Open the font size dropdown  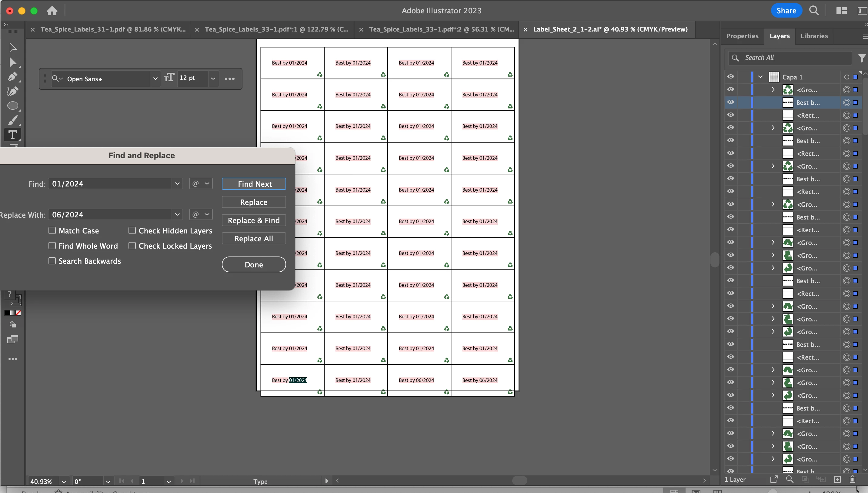(x=213, y=78)
